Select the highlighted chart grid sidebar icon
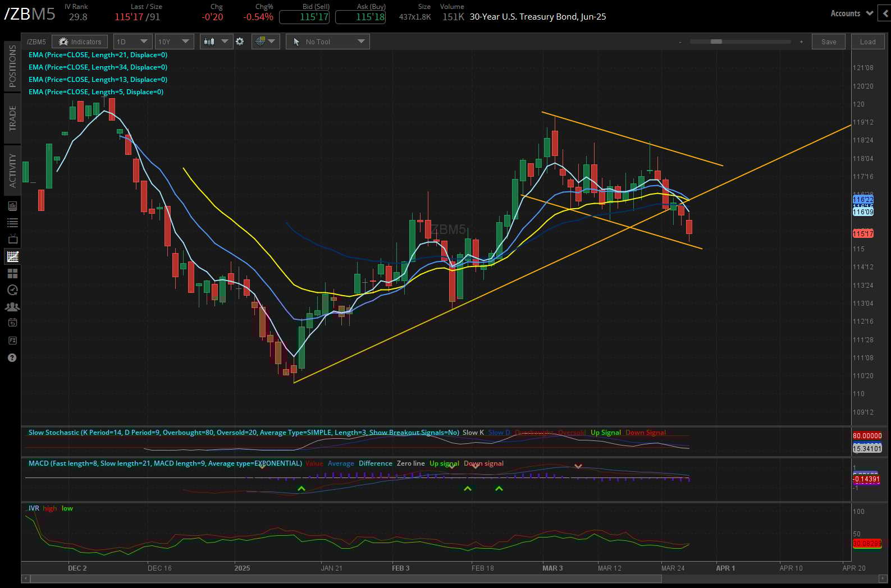The height and width of the screenshot is (588, 891). click(x=12, y=256)
